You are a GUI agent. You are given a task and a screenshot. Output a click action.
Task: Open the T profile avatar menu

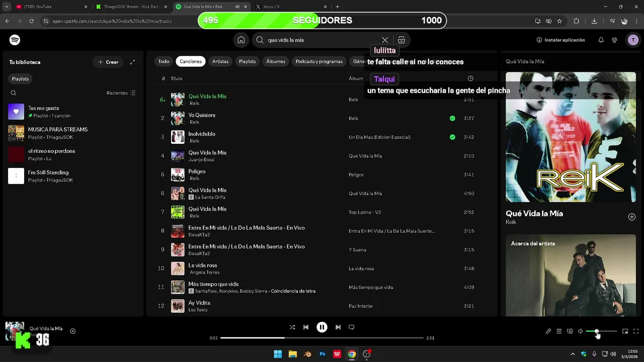633,40
